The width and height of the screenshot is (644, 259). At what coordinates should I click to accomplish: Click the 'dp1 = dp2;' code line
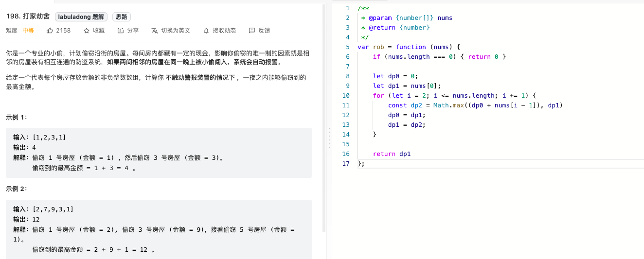(407, 125)
